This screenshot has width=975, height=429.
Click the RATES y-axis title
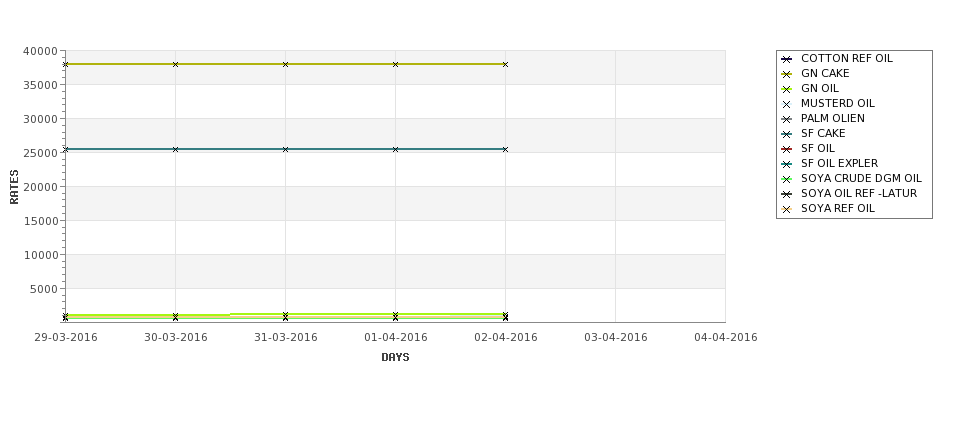tap(14, 187)
